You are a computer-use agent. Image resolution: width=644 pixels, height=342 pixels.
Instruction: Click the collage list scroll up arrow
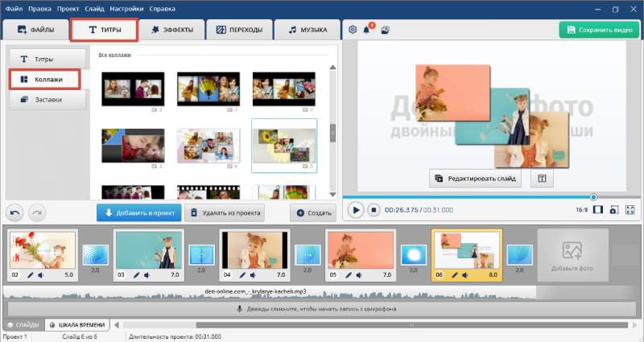(332, 68)
